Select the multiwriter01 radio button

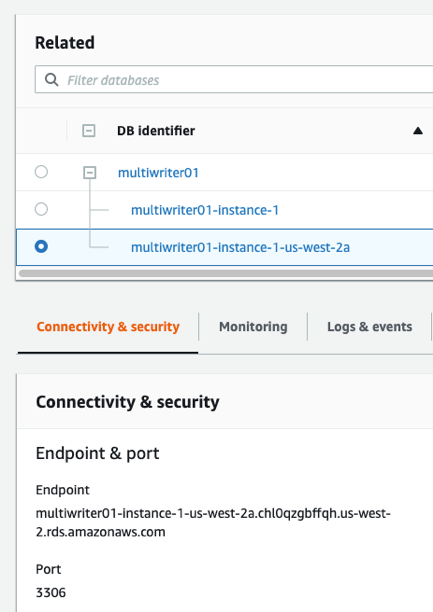(x=41, y=172)
